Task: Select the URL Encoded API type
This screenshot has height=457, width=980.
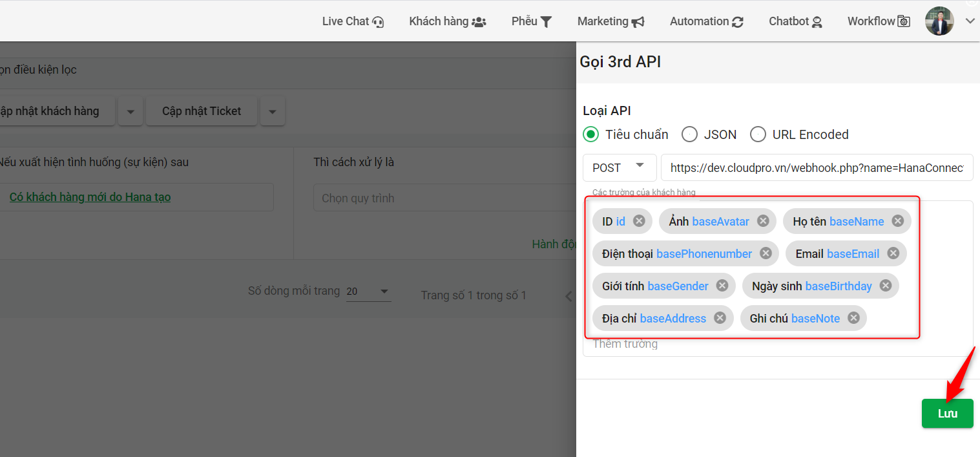Action: click(x=758, y=134)
